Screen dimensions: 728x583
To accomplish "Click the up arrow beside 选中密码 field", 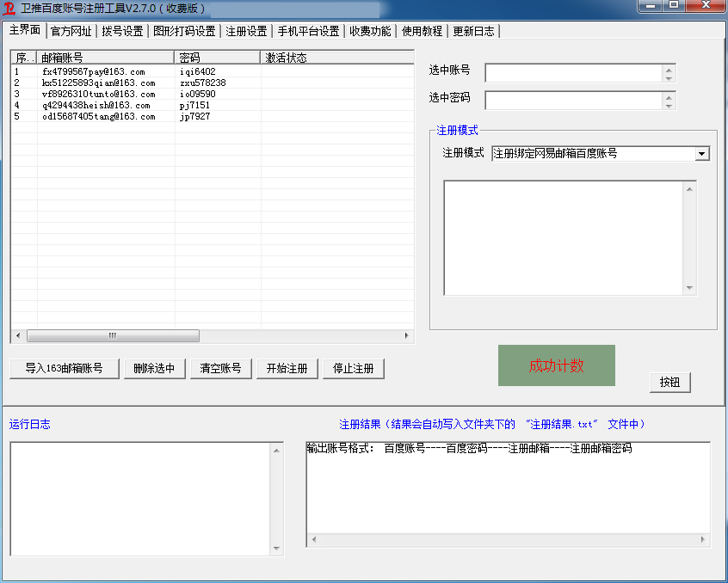I will click(x=669, y=97).
